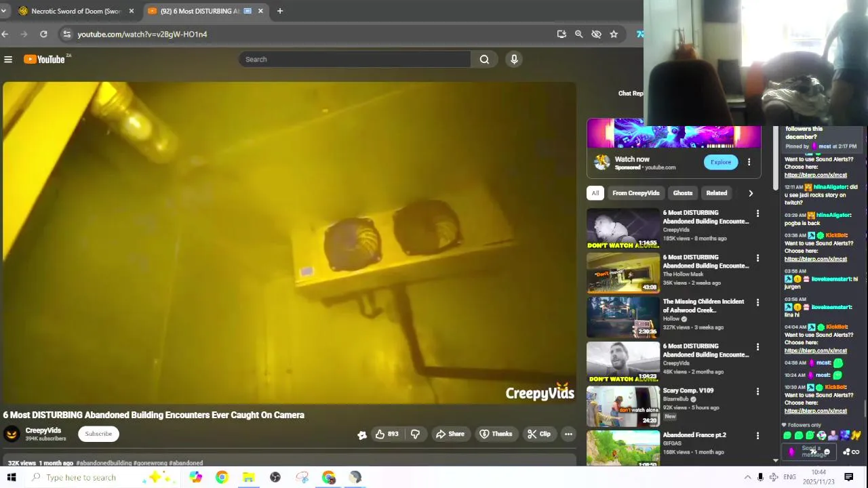Open 1:14:55 Abandoned Building Encounters thumbnail

pos(623,229)
